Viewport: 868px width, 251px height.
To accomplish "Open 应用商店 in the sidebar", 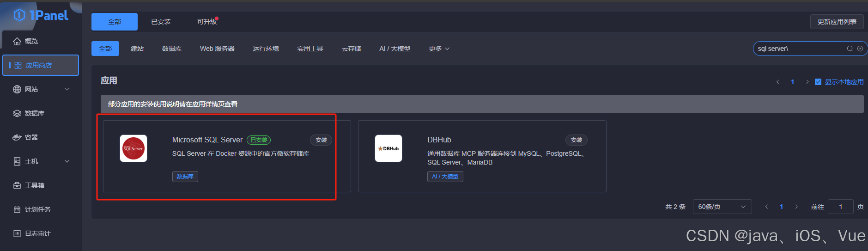I will [41, 65].
